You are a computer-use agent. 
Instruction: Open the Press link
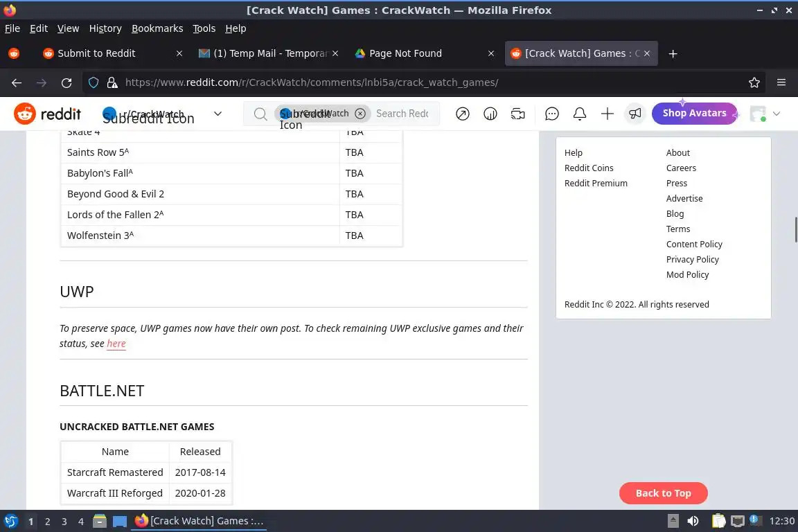coord(676,184)
